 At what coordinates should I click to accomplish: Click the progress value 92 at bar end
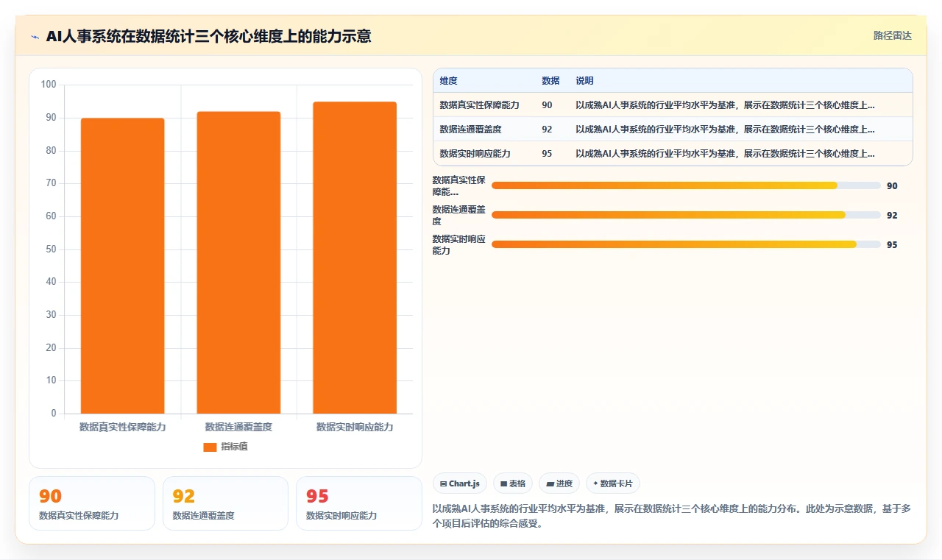click(892, 216)
